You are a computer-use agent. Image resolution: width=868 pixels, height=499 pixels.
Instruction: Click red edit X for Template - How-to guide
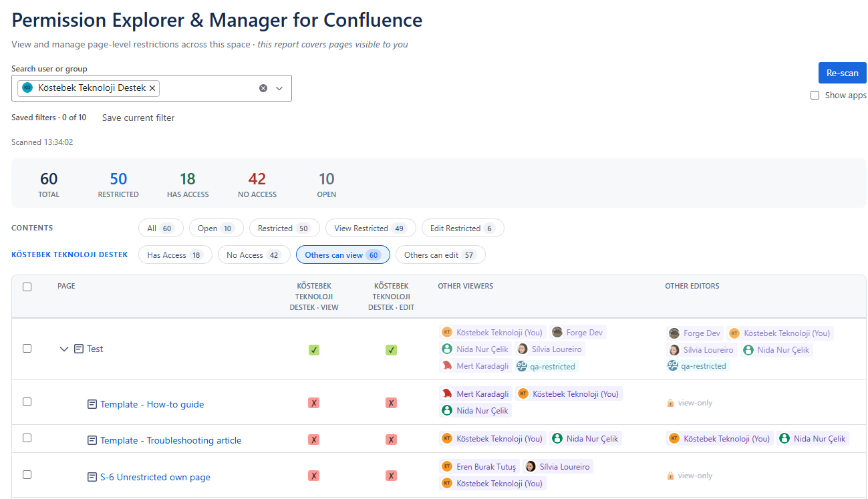391,403
